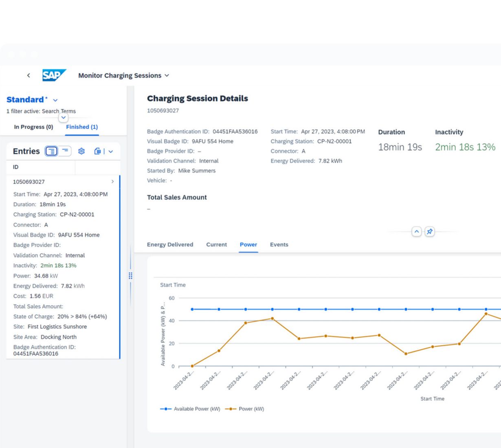This screenshot has height=448, width=501.
Task: Open the Events tab
Action: point(279,245)
